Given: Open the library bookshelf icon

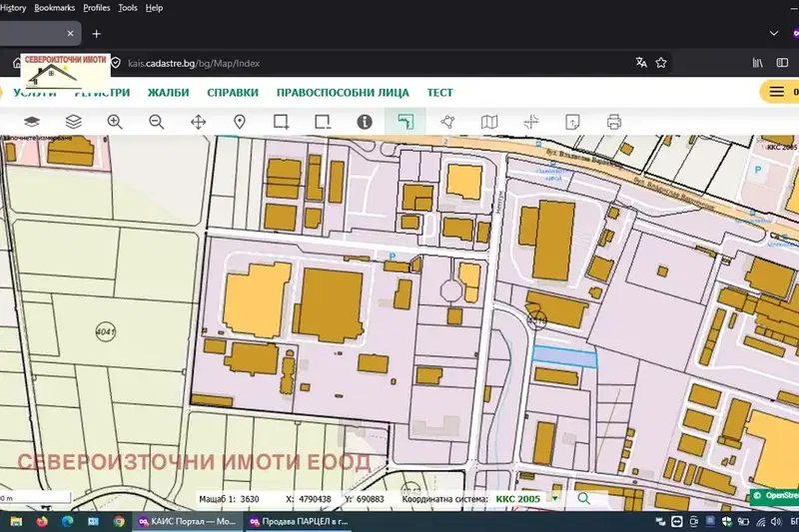Looking at the screenshot, I should [x=758, y=63].
